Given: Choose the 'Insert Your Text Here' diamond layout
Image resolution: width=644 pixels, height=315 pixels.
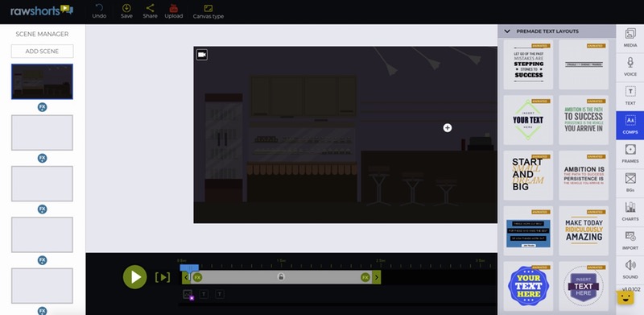Looking at the screenshot, I should pyautogui.click(x=528, y=120).
